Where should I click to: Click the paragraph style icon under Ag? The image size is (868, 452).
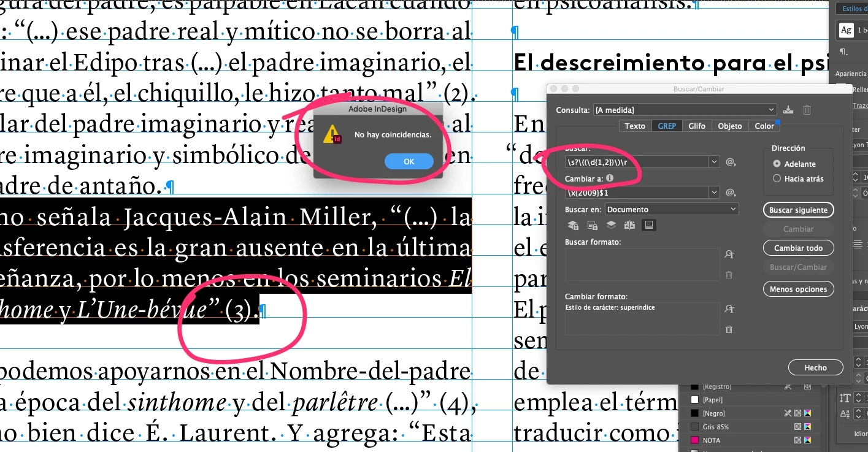click(x=844, y=52)
